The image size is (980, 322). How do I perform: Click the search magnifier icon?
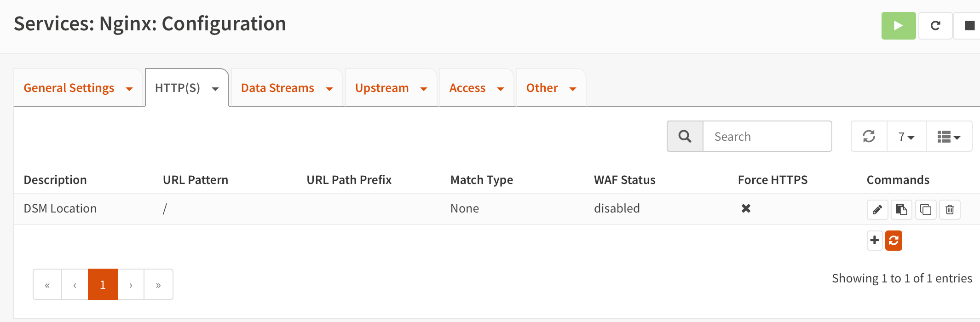[x=685, y=136]
